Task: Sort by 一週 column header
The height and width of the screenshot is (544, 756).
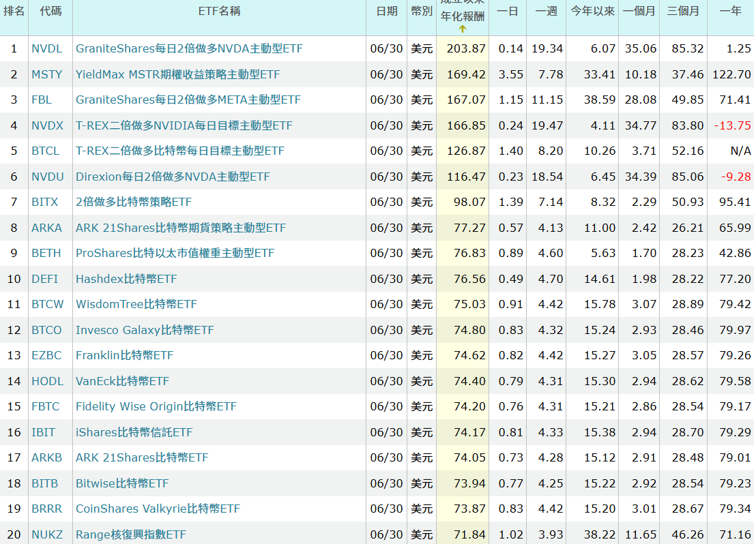Action: pyautogui.click(x=547, y=11)
